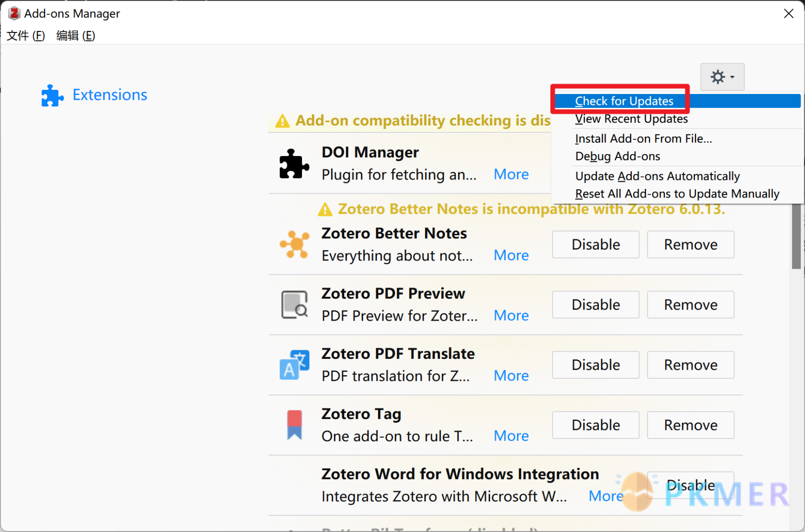Select the Zotero PDF Preview title
The height and width of the screenshot is (532, 805).
393,293
